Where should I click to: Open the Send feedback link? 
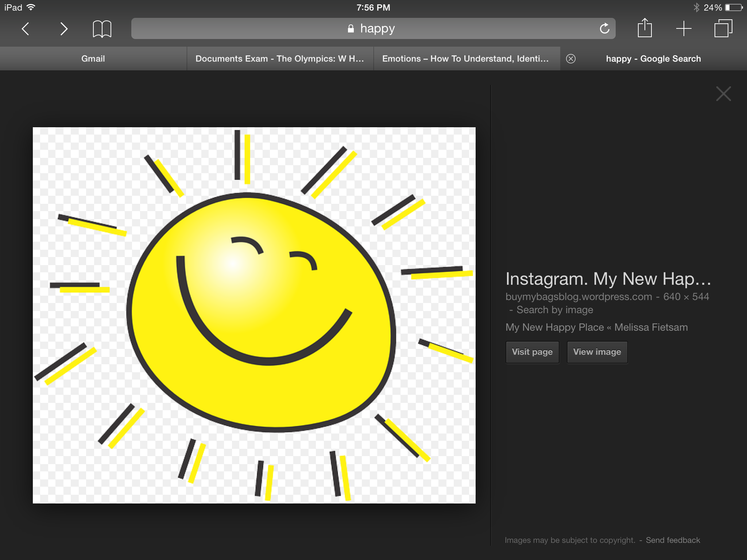[673, 540]
